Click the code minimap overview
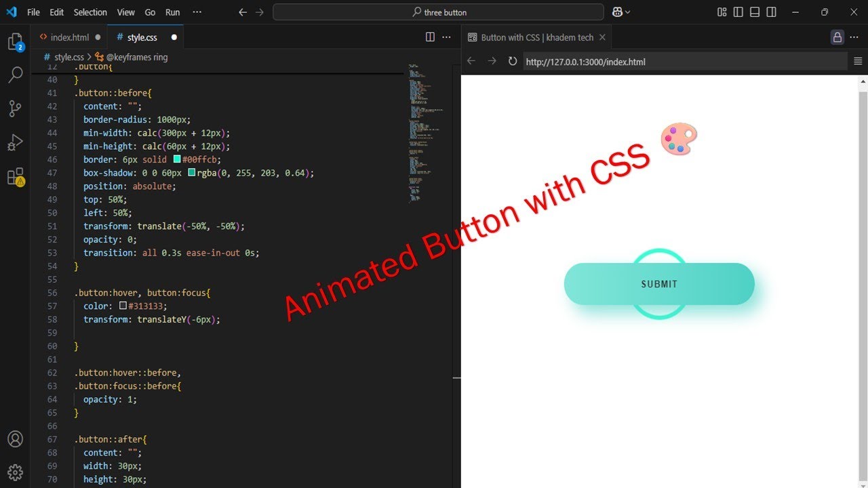 [426, 133]
